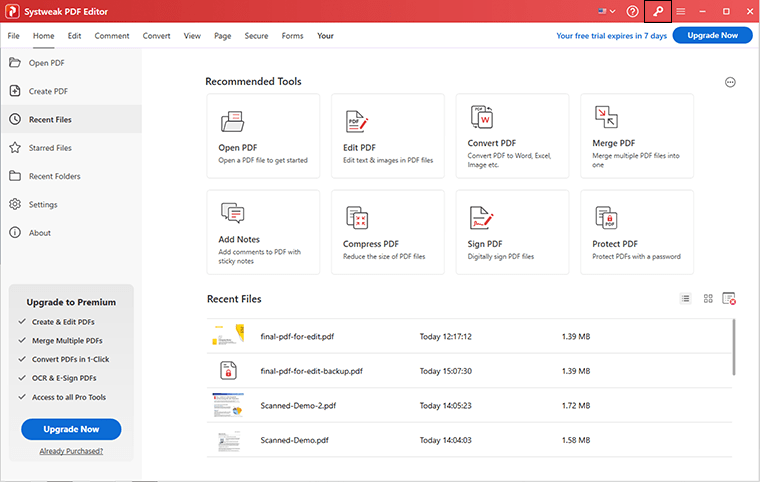Screen dimensions: 760x482
Task: Click the Merge PDF card title
Action: [613, 143]
